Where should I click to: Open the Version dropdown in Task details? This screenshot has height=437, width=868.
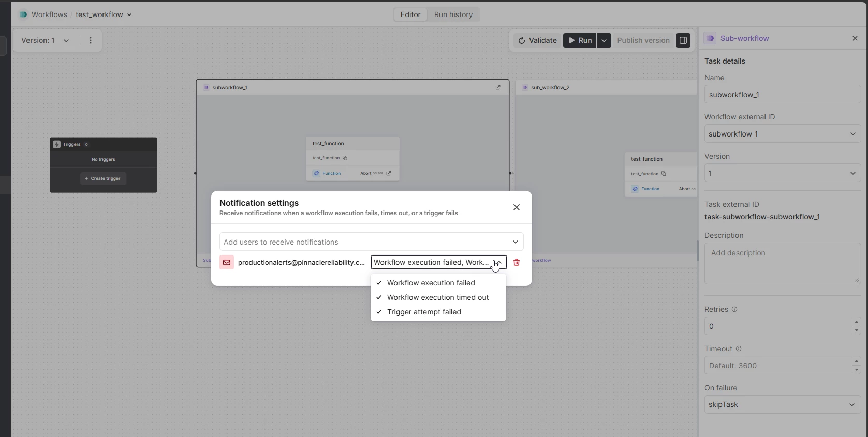click(x=782, y=173)
